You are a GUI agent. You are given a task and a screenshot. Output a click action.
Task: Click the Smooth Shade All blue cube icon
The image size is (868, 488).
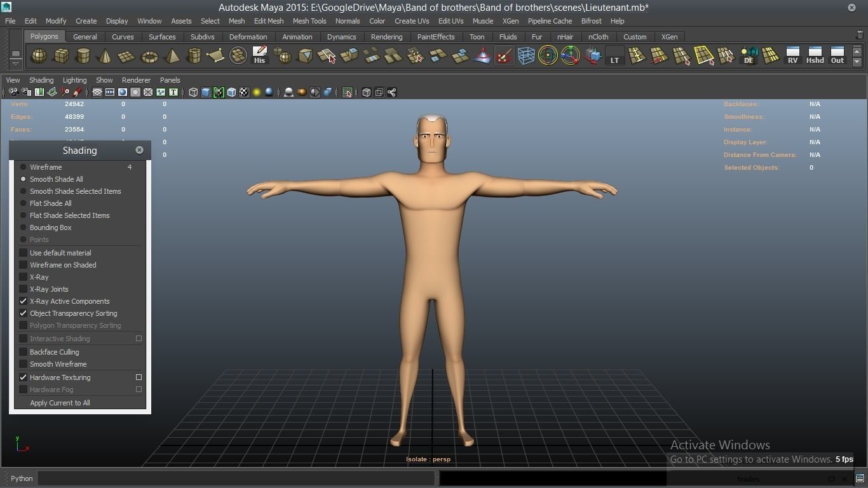(206, 93)
